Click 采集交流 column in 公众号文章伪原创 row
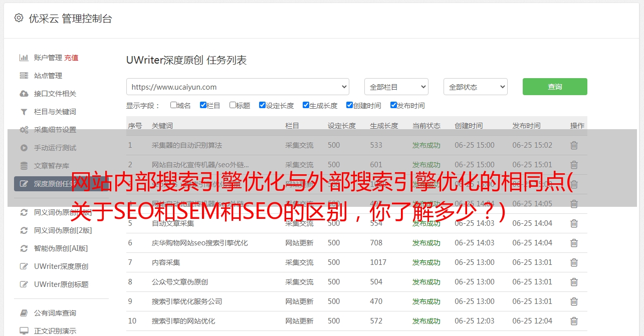Screen dimensions: 644x336 point(299,282)
